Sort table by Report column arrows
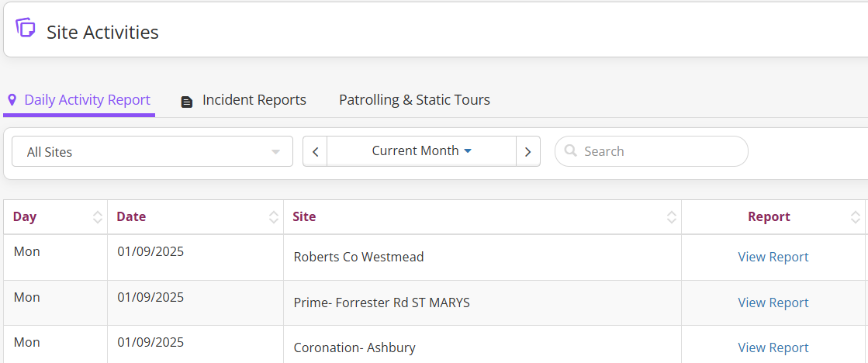The width and height of the screenshot is (868, 363). [856, 217]
